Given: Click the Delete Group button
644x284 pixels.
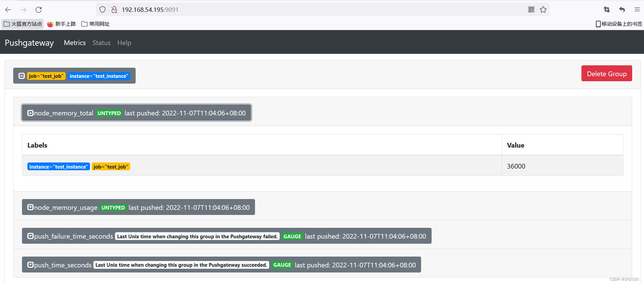Looking at the screenshot, I should 606,73.
